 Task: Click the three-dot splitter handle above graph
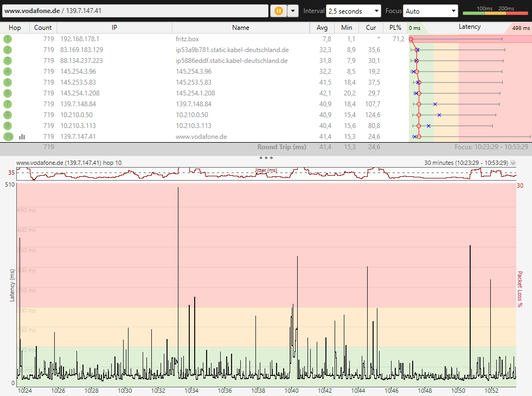click(x=266, y=158)
